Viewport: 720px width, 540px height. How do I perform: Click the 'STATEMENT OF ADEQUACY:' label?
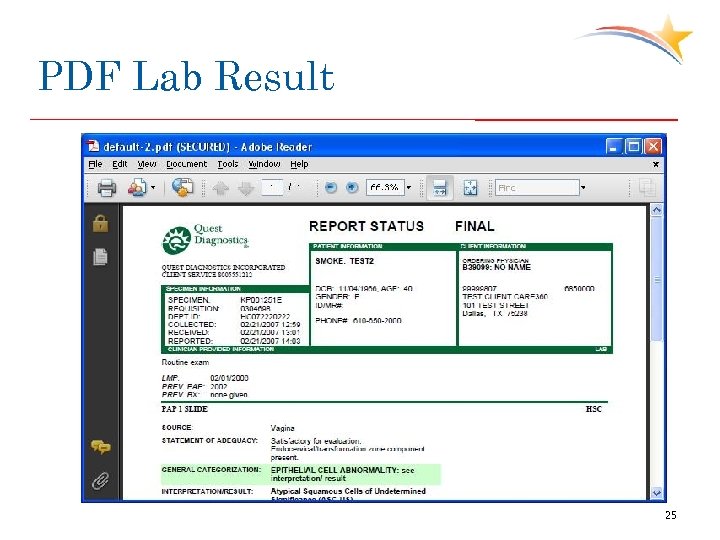210,440
